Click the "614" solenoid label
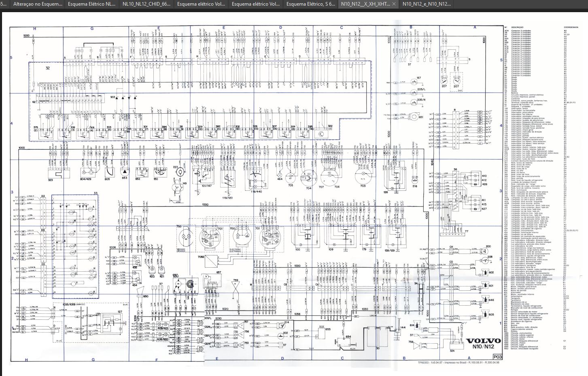Image resolution: width=588 pixels, height=376 pixels. point(412,325)
